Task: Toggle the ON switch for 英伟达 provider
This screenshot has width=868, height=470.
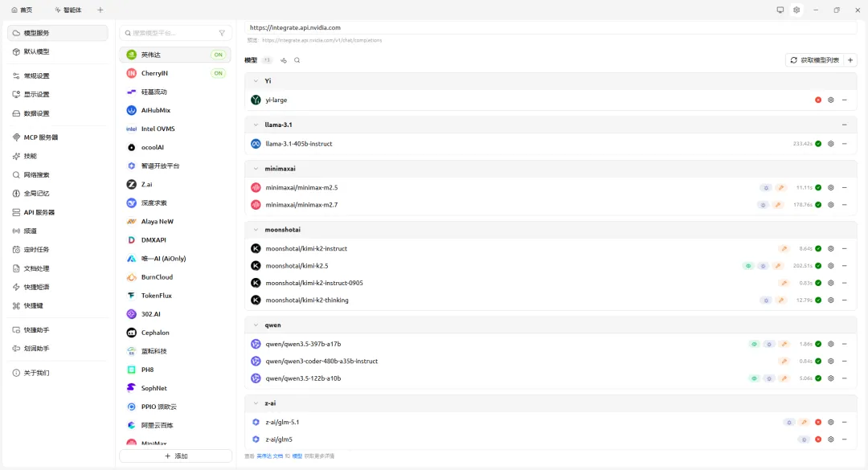Action: pyautogui.click(x=218, y=55)
